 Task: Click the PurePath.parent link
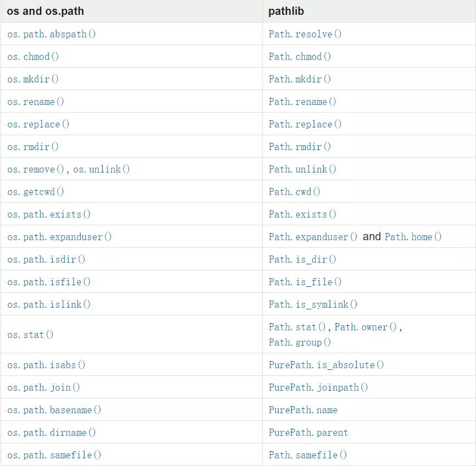(308, 432)
